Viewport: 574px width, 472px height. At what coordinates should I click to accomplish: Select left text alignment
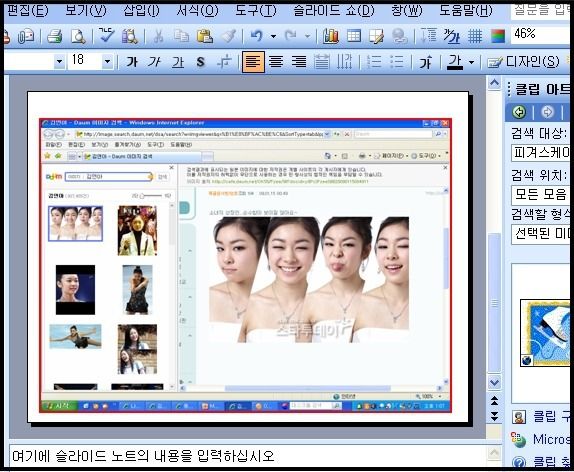click(x=253, y=62)
